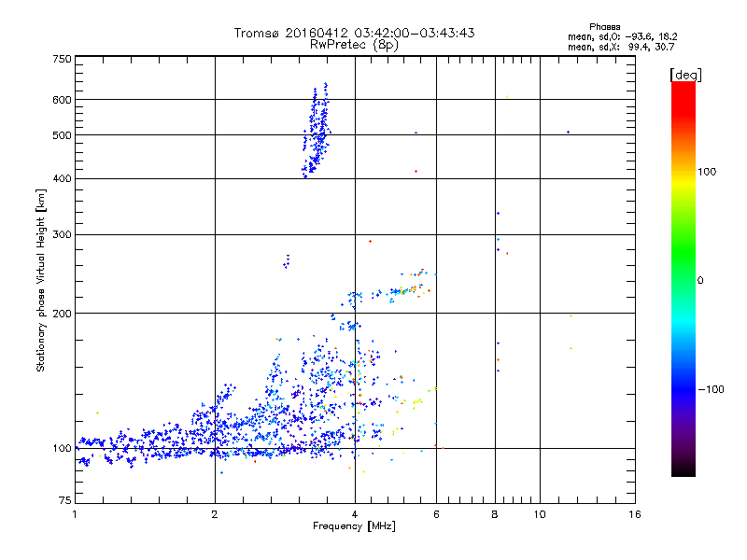Image resolution: width=747 pixels, height=560 pixels.
Task: Click the y-axis tick label '200'
Action: pyautogui.click(x=62, y=314)
